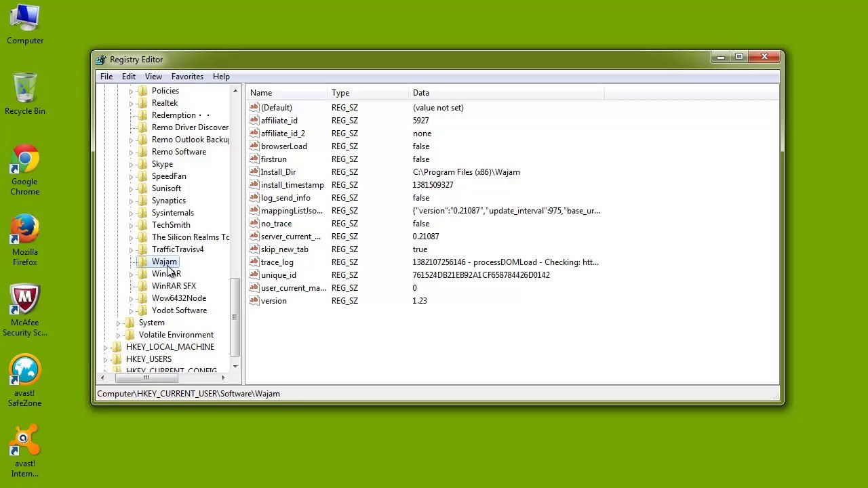Click the Registry Editor title bar icon
The width and height of the screenshot is (868, 488).
point(101,60)
